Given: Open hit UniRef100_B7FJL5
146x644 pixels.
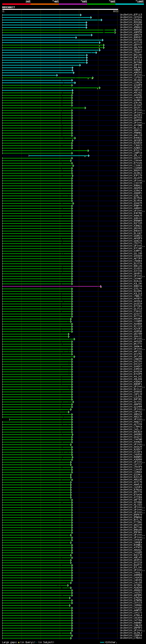Looking at the screenshot, I should [131, 15].
